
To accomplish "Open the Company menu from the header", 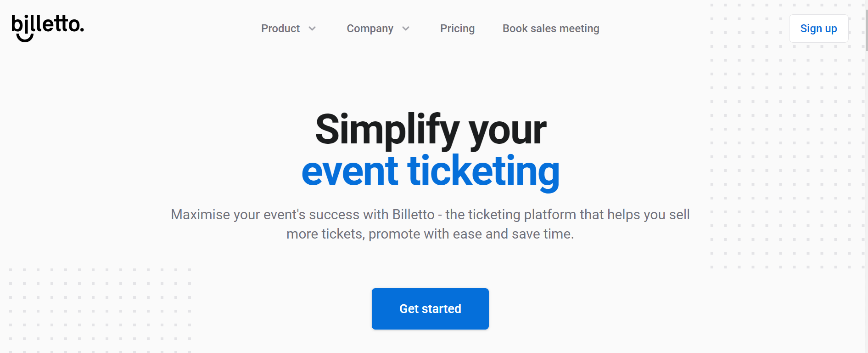I will pyautogui.click(x=370, y=28).
